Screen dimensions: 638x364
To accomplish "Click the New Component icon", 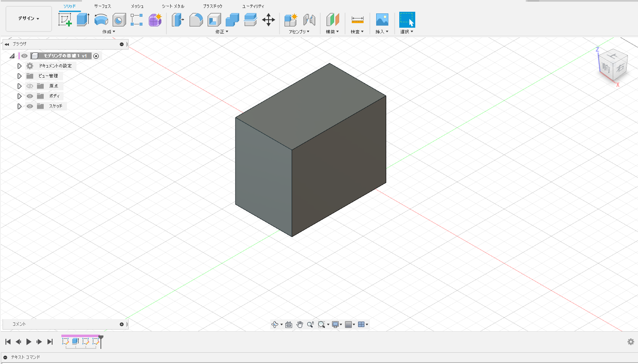I will 291,19.
